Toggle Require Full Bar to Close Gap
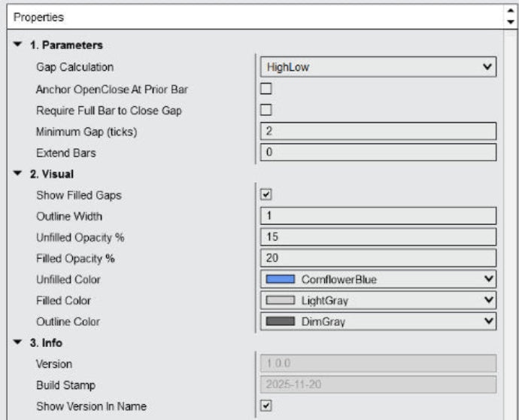 pyautogui.click(x=266, y=110)
